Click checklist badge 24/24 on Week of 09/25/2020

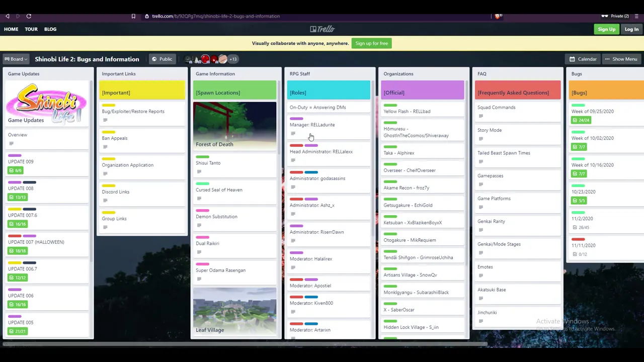coord(581,120)
